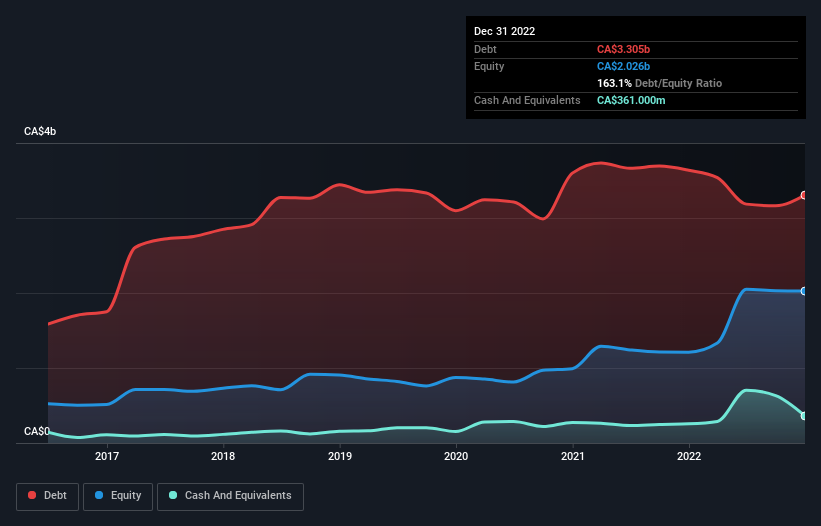This screenshot has width=821, height=526.
Task: Toggle the Debt series legend button
Action: coord(48,496)
